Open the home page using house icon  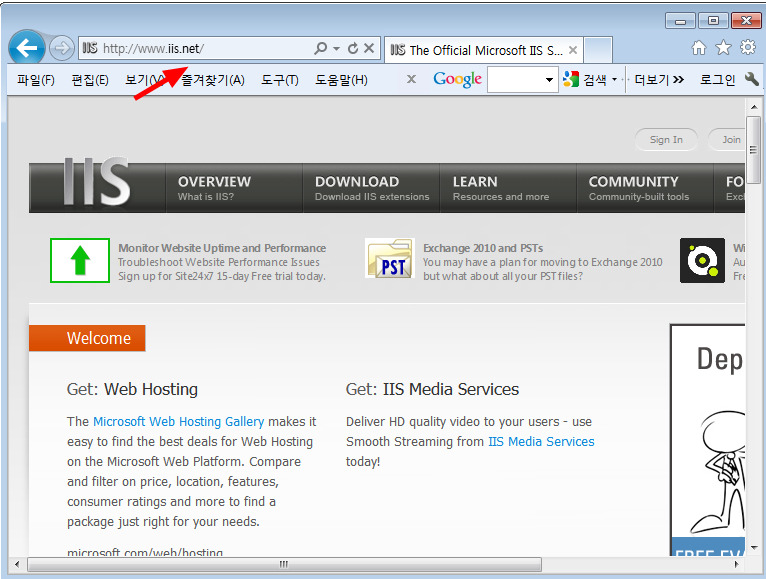(699, 48)
